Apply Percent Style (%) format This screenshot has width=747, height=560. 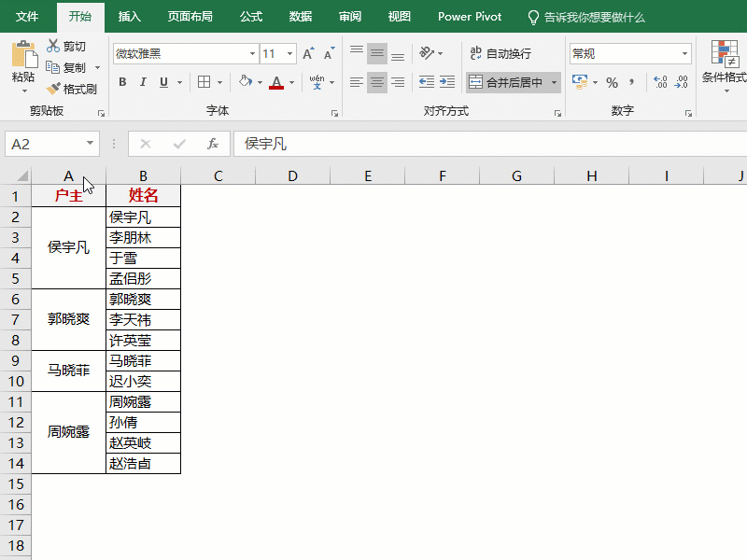pos(613,82)
